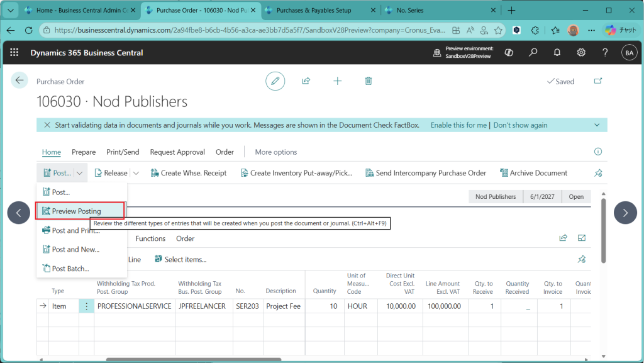
Task: Go to next record with right arrow
Action: coord(625,213)
